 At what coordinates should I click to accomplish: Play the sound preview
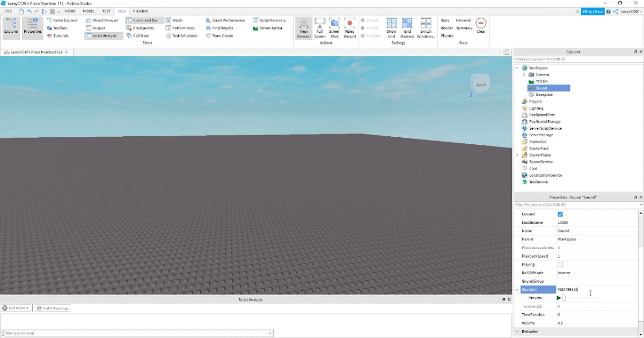point(559,298)
